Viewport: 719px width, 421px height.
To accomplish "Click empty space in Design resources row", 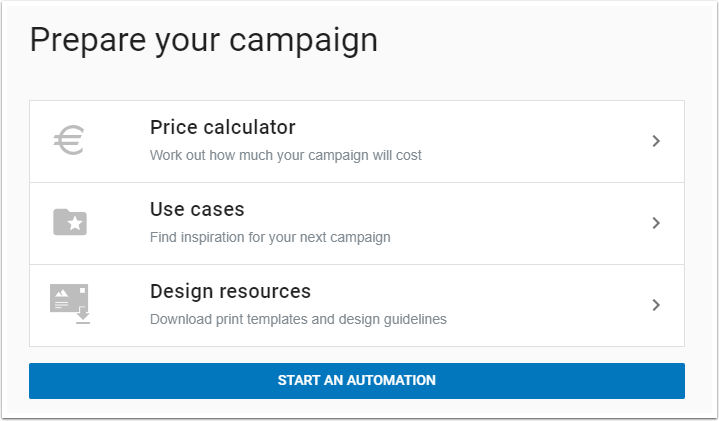I will (541, 305).
